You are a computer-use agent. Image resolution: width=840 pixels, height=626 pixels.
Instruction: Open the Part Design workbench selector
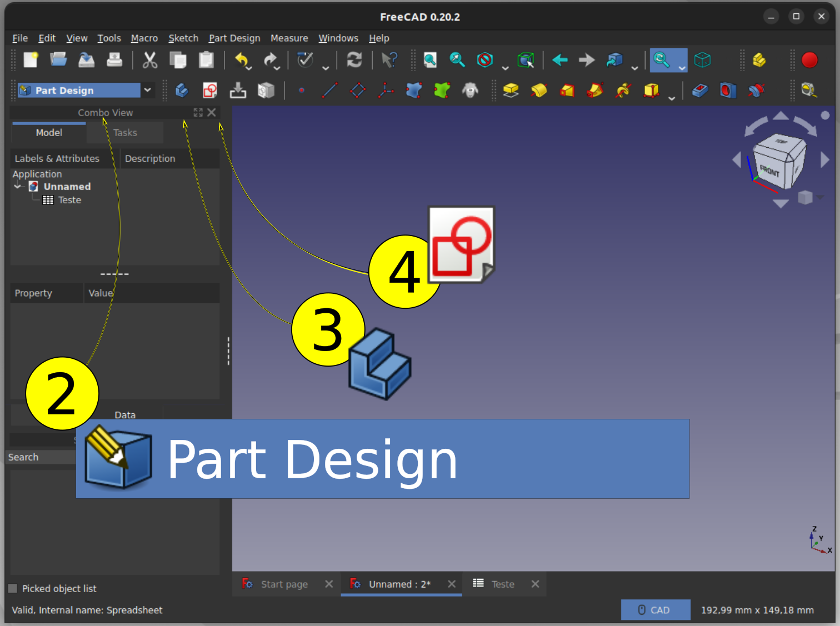point(85,90)
